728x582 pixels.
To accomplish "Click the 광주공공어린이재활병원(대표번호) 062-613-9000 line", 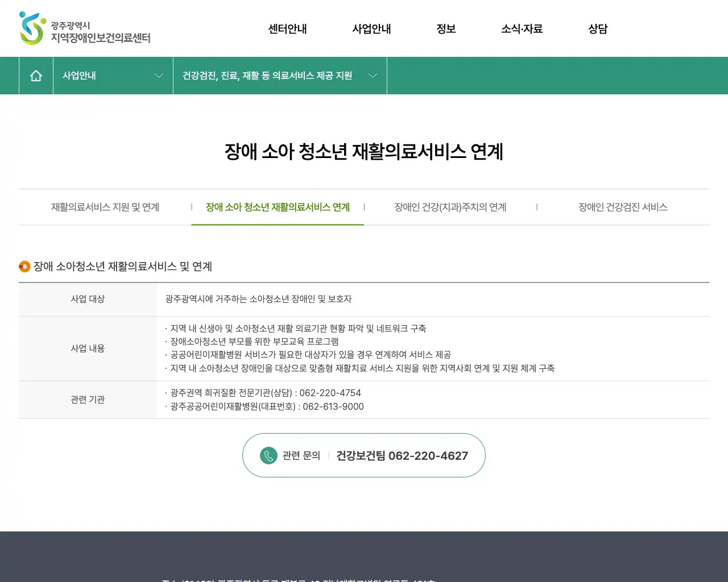I will coord(264,406).
